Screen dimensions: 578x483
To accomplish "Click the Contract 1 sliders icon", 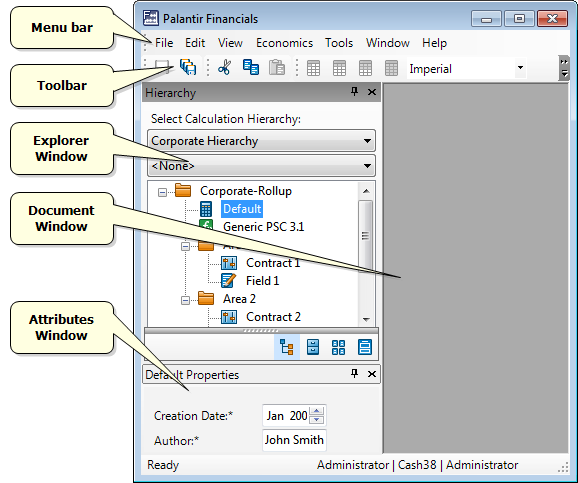I will [x=229, y=263].
